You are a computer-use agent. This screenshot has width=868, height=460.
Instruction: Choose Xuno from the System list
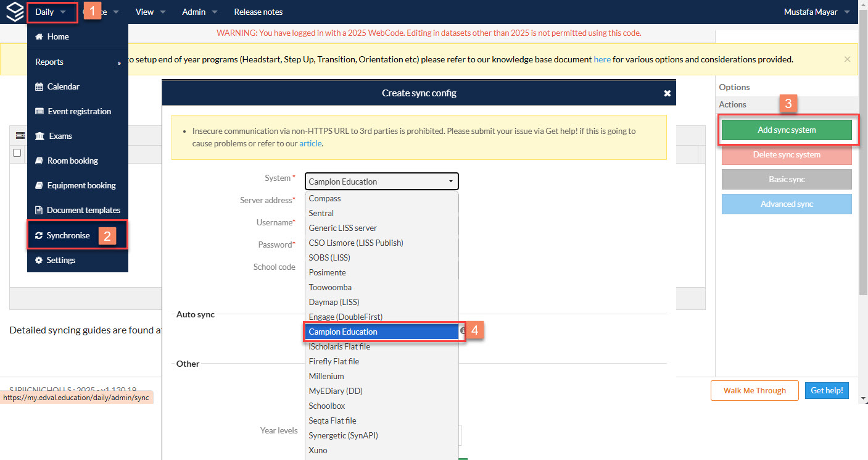381,451
